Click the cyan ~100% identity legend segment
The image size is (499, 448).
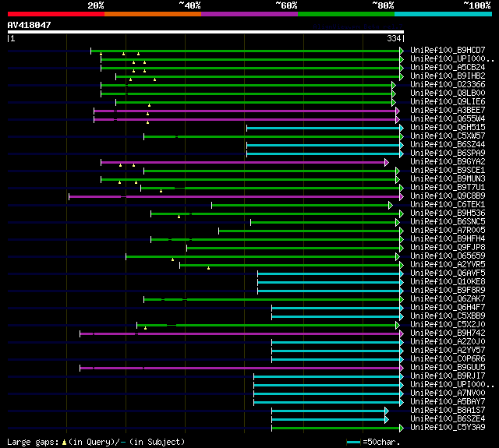point(444,14)
